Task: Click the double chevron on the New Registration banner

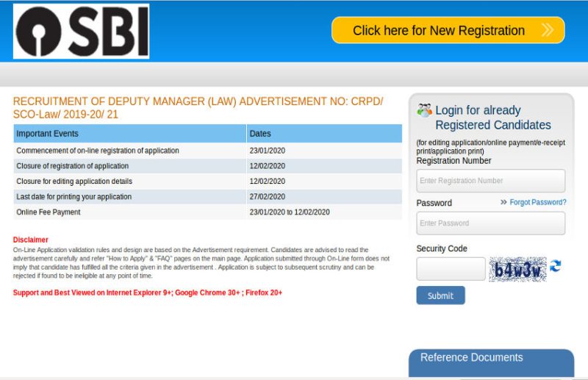Action: coord(547,30)
